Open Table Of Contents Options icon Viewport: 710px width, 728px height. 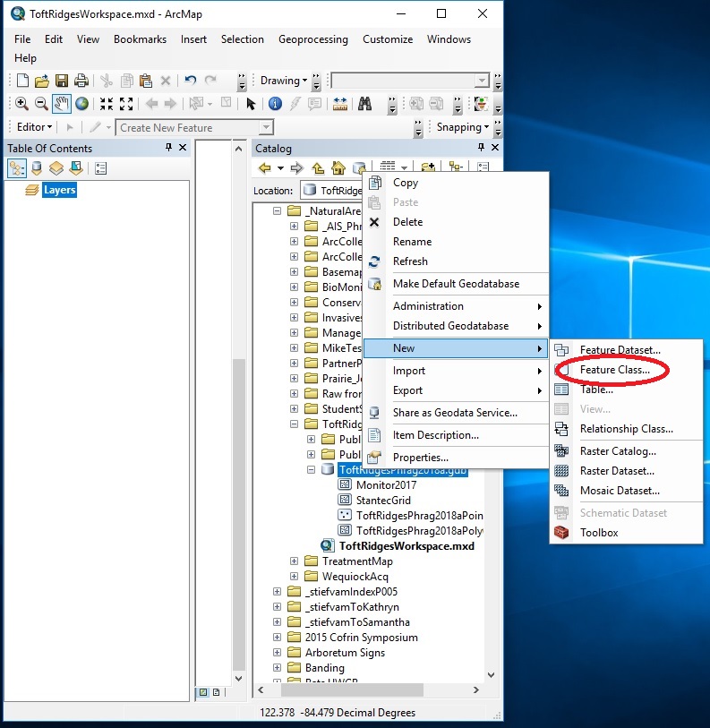coord(101,168)
